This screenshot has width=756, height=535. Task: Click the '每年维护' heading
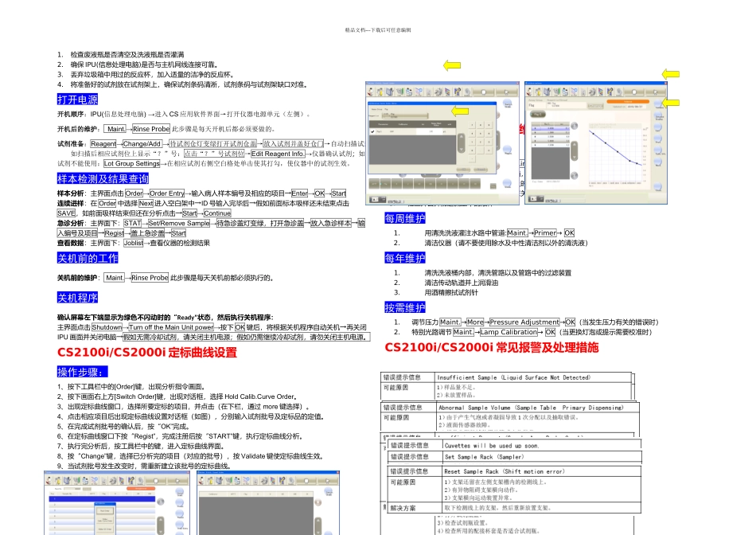coord(405,258)
